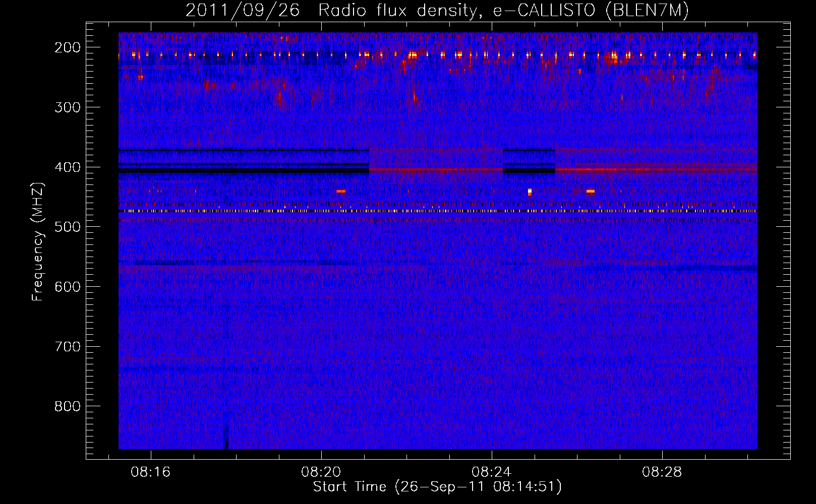Click the 'Start Time (26-Sep-11 08:14:51)' label
This screenshot has width=816, height=504.
coord(437,487)
